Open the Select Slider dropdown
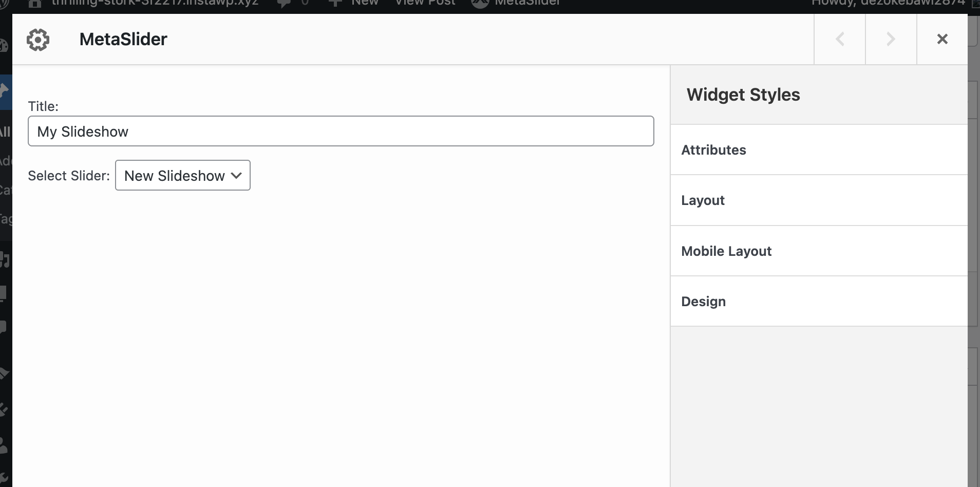This screenshot has height=487, width=980. pos(182,176)
